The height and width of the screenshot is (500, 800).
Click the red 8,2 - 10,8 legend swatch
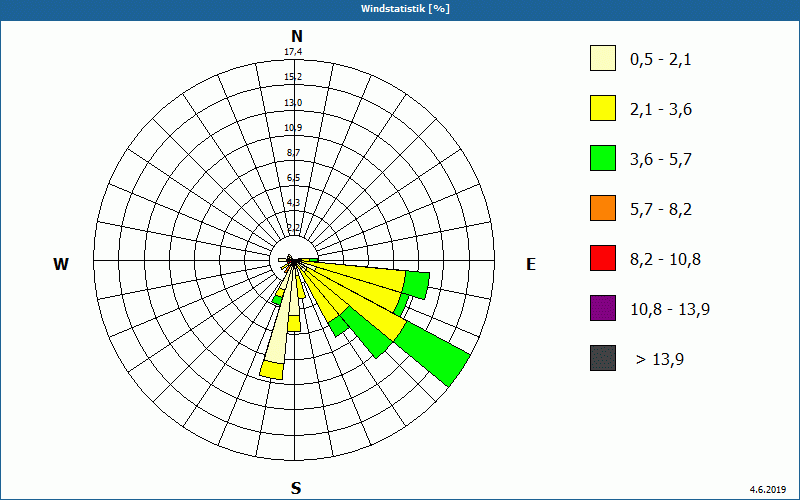603,258
